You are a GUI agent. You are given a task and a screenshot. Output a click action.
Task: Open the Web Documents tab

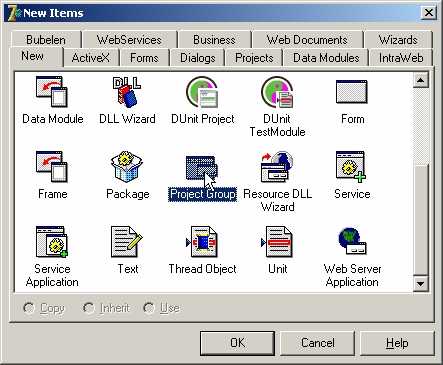pyautogui.click(x=307, y=40)
